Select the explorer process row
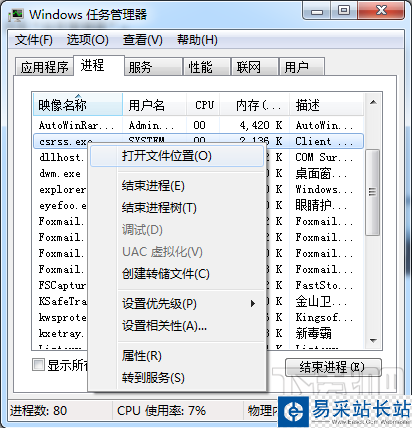 61,189
